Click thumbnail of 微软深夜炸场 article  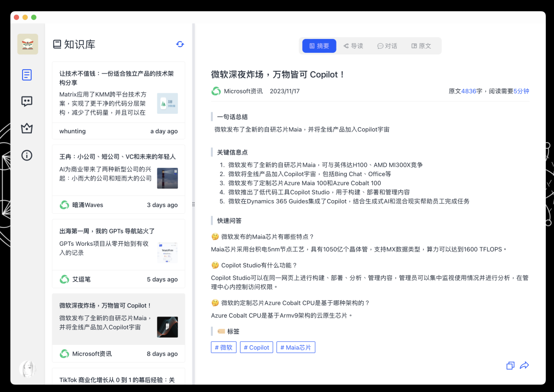click(x=167, y=327)
